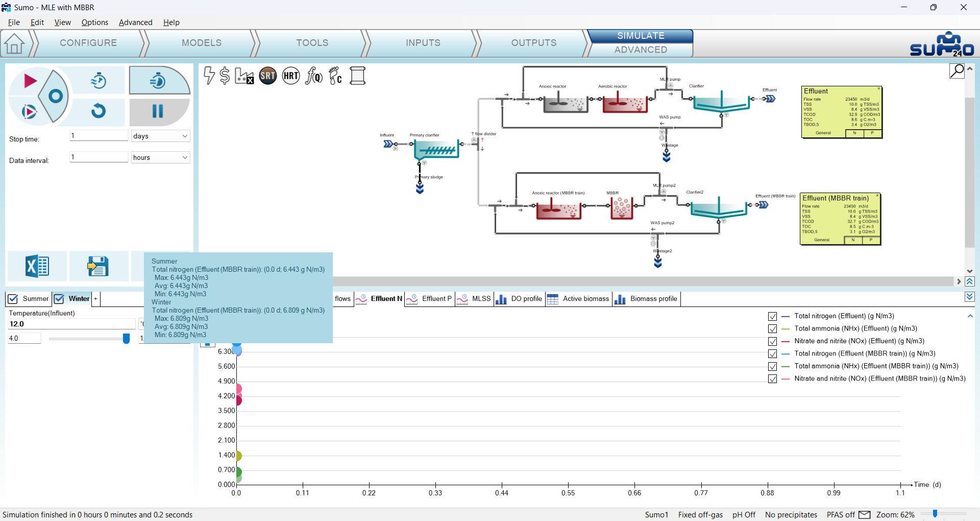The image size is (980, 521).
Task: Uncheck Total nitrogen (Effluent (MBBR train)) series
Action: pyautogui.click(x=773, y=354)
